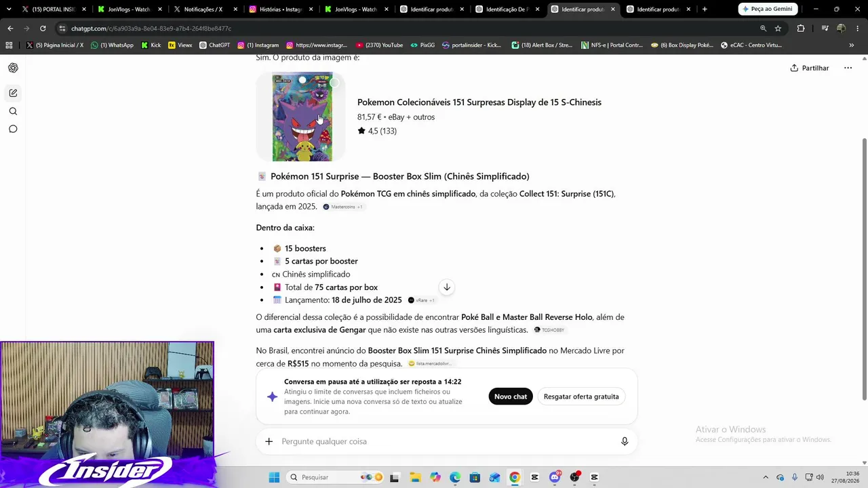The width and height of the screenshot is (868, 488).
Task: View site information for chatgpt.com
Action: pos(62,28)
